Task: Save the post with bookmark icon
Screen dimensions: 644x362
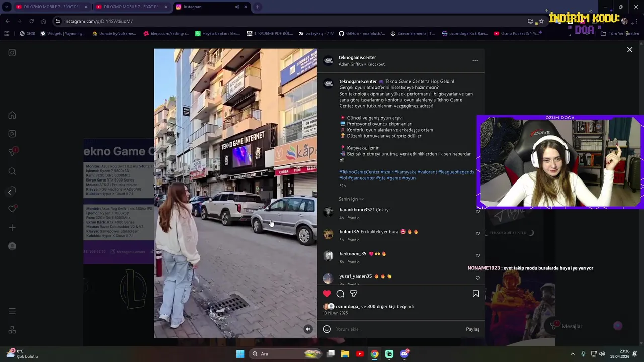Action: point(475,294)
